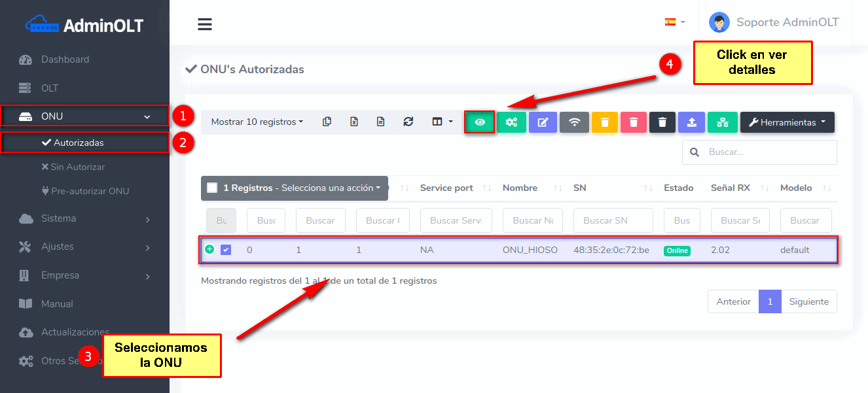Click the green network topology button
Screen dimensions: 868x393
coord(723,122)
